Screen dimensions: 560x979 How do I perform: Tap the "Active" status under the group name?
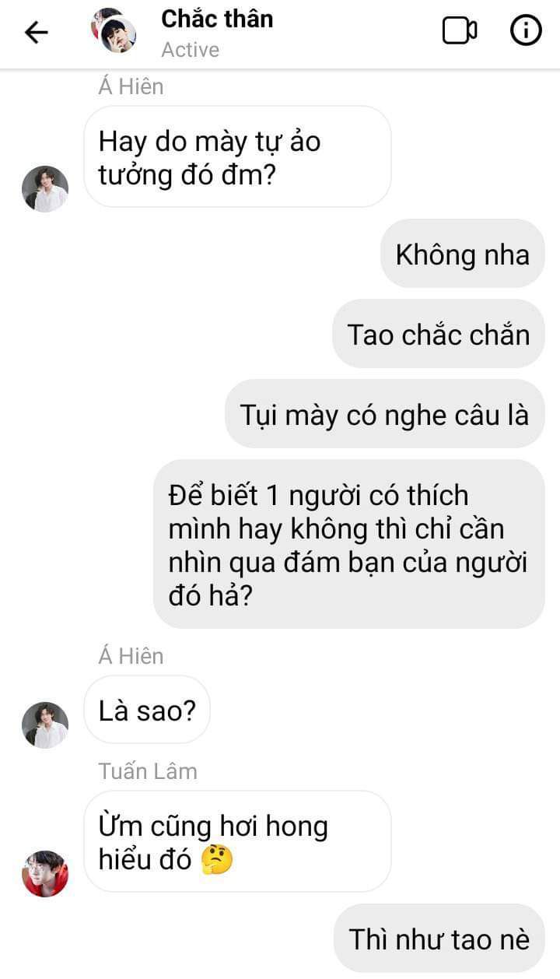191,50
